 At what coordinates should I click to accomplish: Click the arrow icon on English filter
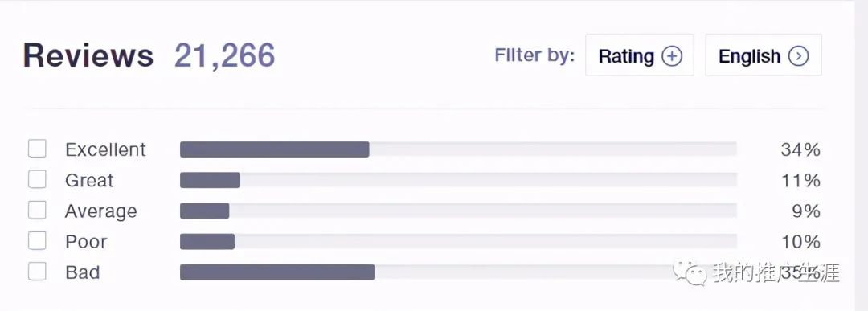(799, 56)
